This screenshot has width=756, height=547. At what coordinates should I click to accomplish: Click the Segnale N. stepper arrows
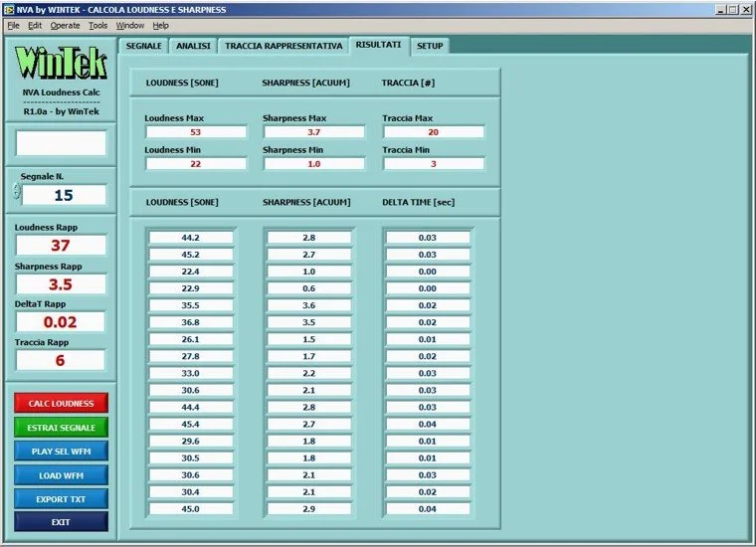pos(16,191)
